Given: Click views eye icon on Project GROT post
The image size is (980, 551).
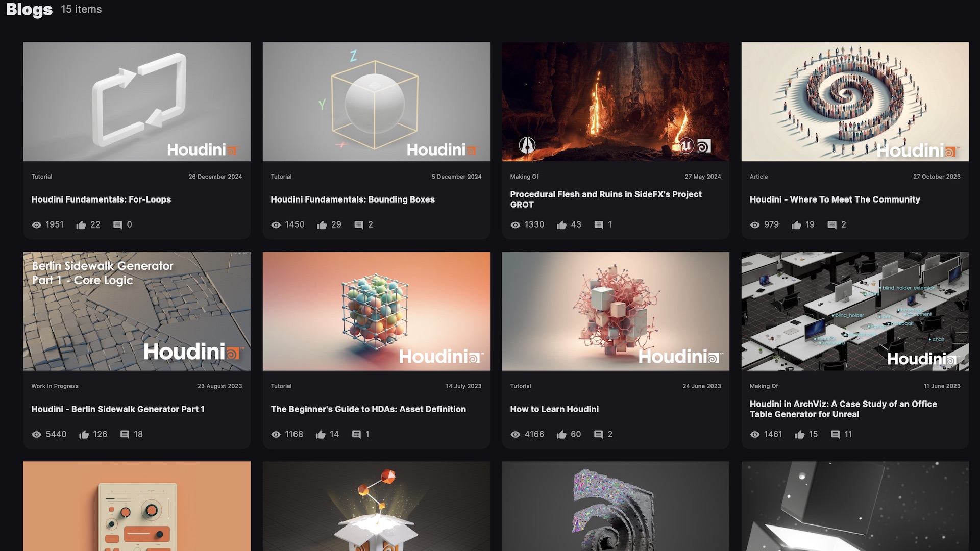Looking at the screenshot, I should [x=516, y=225].
